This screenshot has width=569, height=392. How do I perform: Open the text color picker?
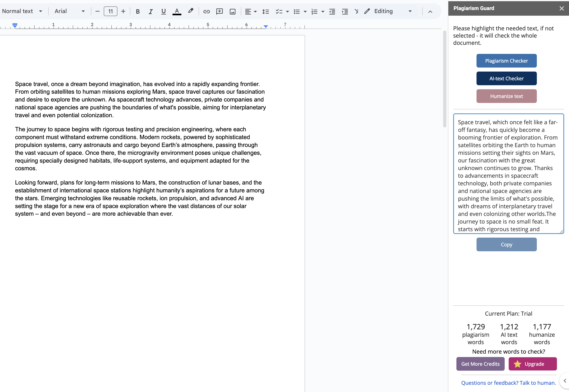pyautogui.click(x=177, y=11)
